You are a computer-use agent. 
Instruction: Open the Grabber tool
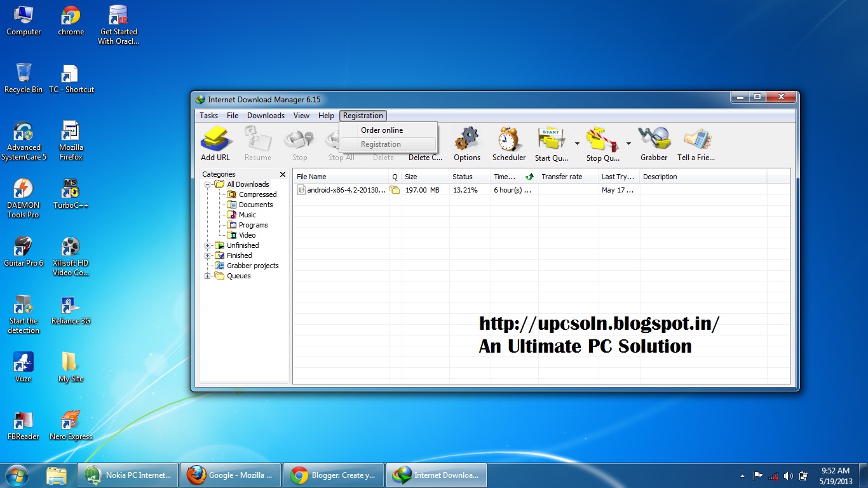pos(654,144)
